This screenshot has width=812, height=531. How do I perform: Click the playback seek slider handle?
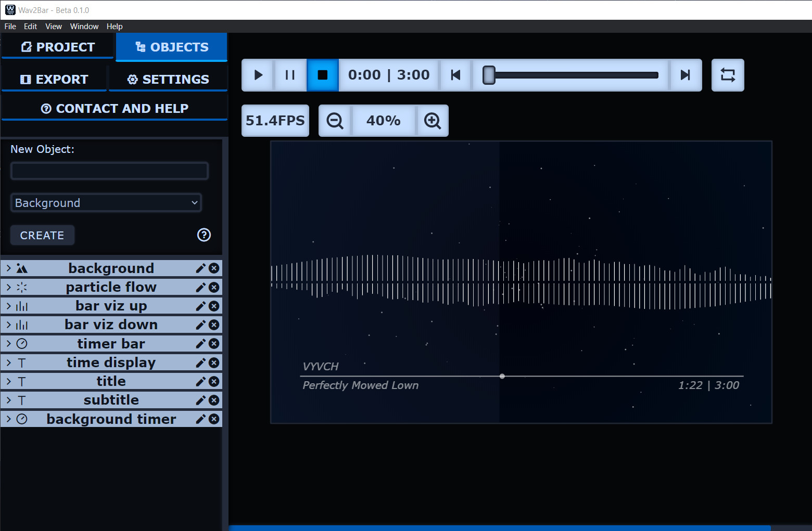(489, 75)
